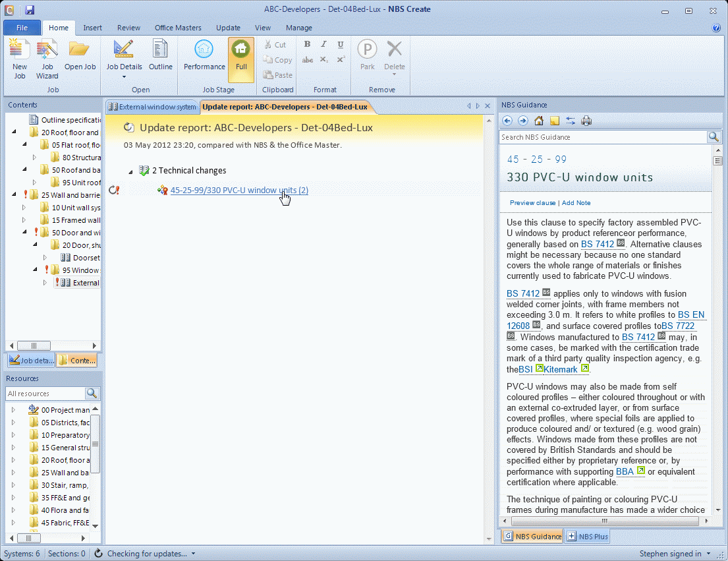The image size is (728, 561).
Task: Expand the 10 Unit wall systems tree item
Action: tap(24, 207)
